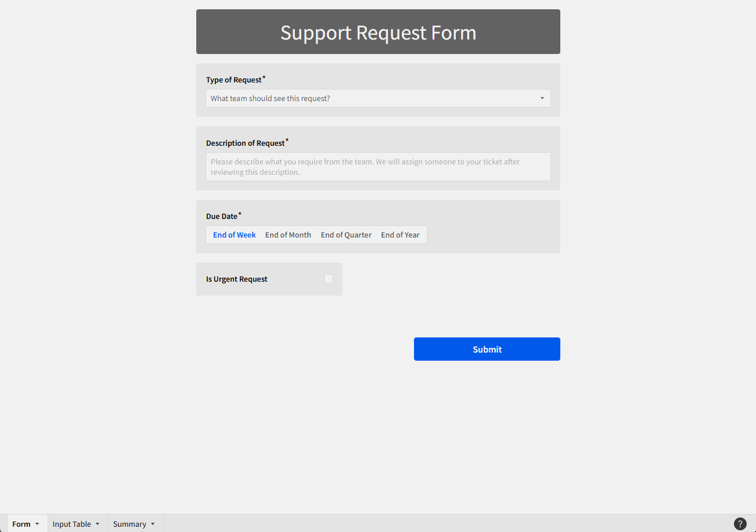This screenshot has width=756, height=532.
Task: Click the Type of Request label
Action: pos(234,80)
